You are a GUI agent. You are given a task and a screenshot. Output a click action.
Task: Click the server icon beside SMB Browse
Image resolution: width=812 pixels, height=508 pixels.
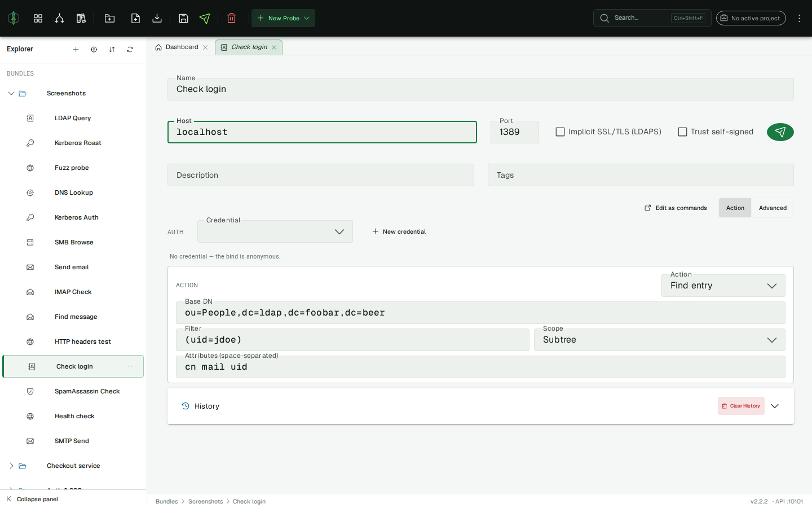pos(30,242)
